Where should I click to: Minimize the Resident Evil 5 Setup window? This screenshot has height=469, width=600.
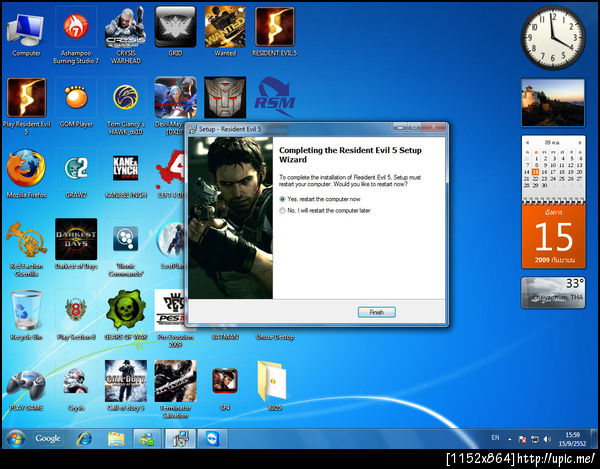399,127
